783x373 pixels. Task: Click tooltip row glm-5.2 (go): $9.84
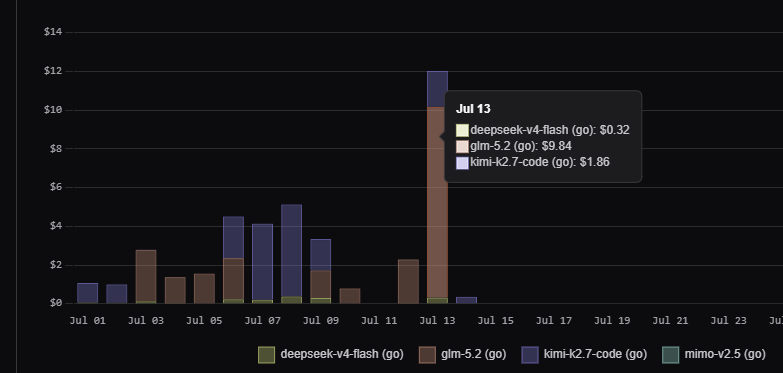point(513,146)
